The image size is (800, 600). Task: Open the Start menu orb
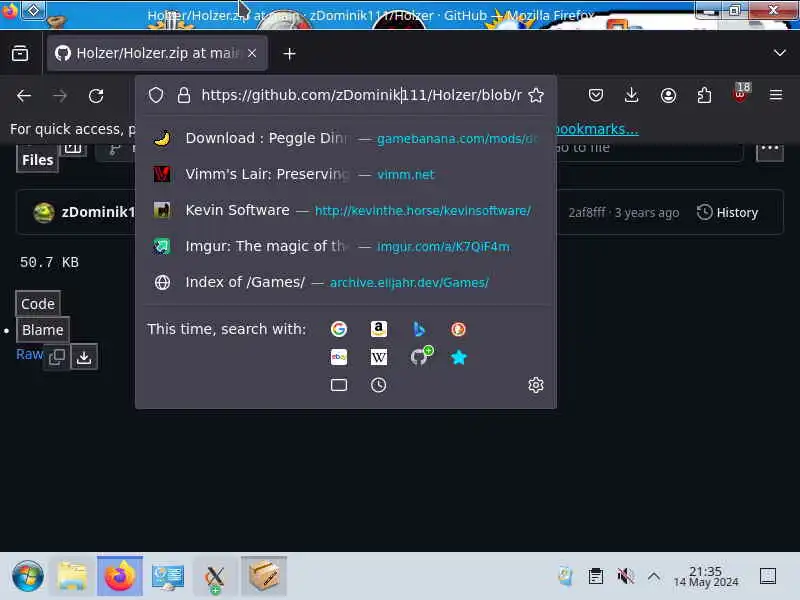tap(28, 577)
